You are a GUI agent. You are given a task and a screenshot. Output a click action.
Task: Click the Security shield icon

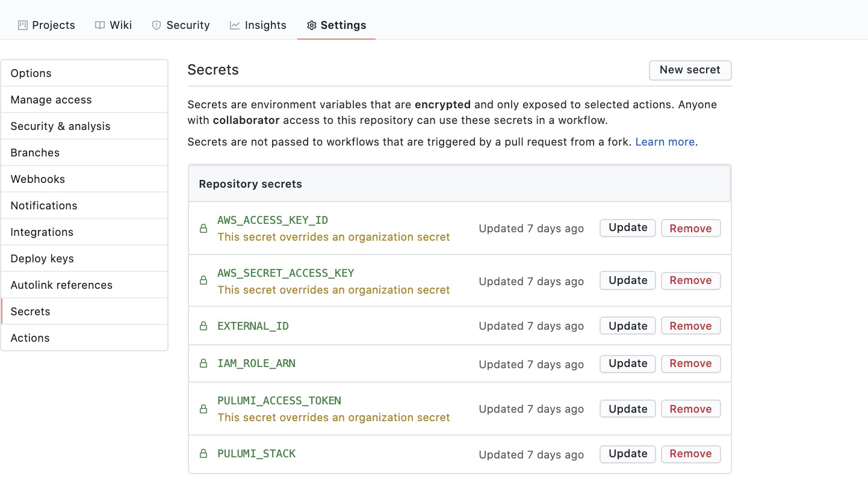pyautogui.click(x=157, y=25)
